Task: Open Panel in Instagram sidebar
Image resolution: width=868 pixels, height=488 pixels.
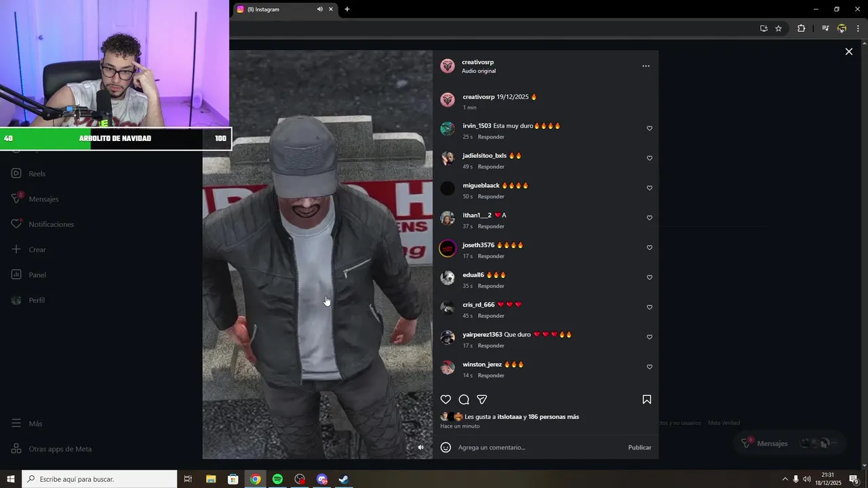Action: coord(28,275)
